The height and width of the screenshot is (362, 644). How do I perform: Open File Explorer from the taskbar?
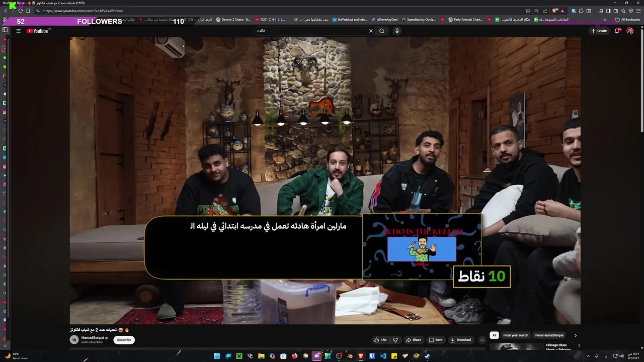click(x=262, y=356)
